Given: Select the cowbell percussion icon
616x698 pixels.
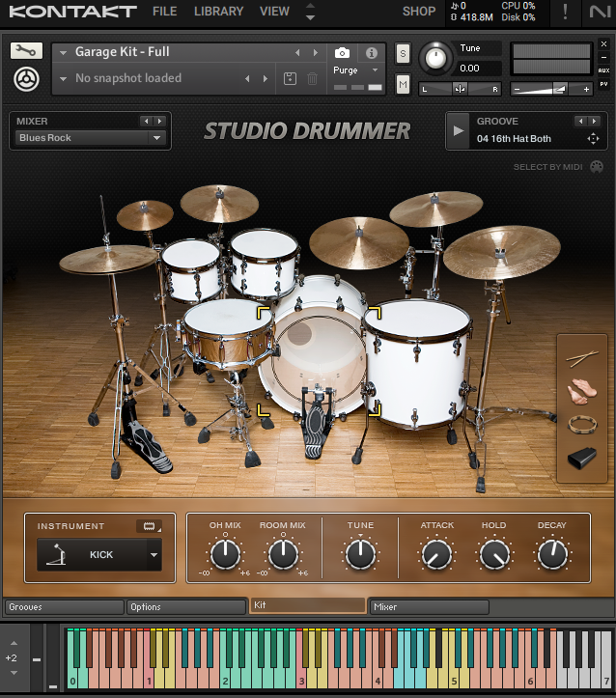Looking at the screenshot, I should tap(582, 458).
